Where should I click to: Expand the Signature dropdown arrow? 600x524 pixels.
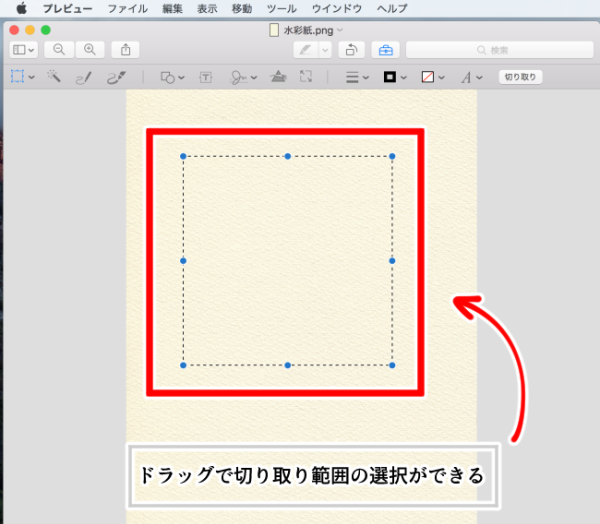tap(254, 78)
